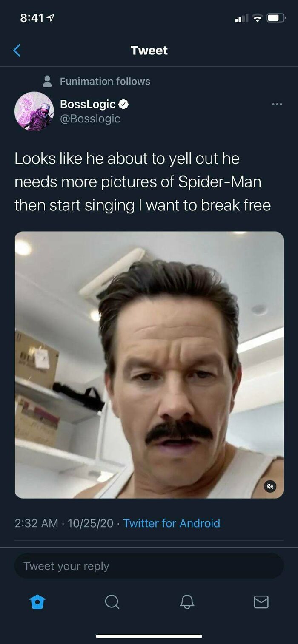Tap Funimation follows label

106,81
